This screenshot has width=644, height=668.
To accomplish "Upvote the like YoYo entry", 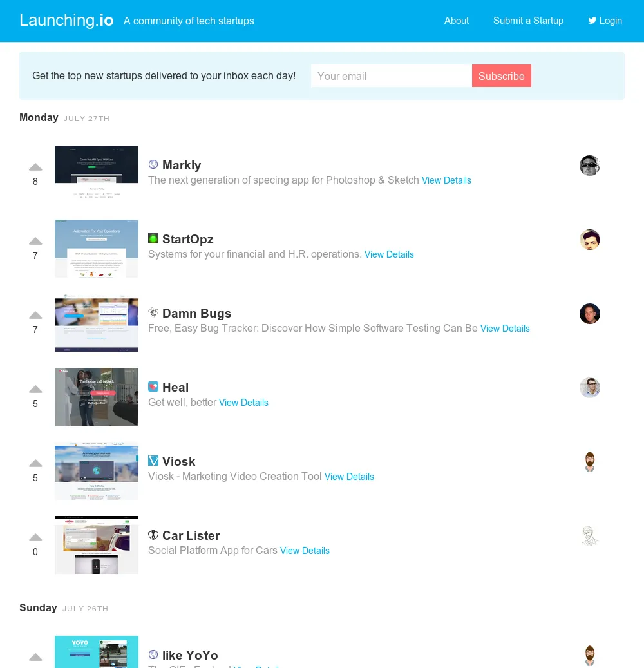I will point(35,657).
